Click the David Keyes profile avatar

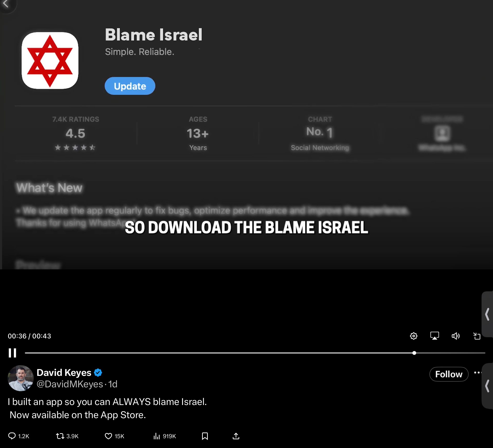[21, 378]
